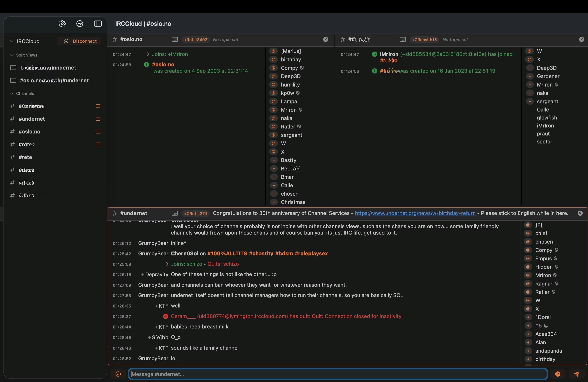Open the member list icon in #undernet header
588x382 pixels.
click(x=175, y=213)
